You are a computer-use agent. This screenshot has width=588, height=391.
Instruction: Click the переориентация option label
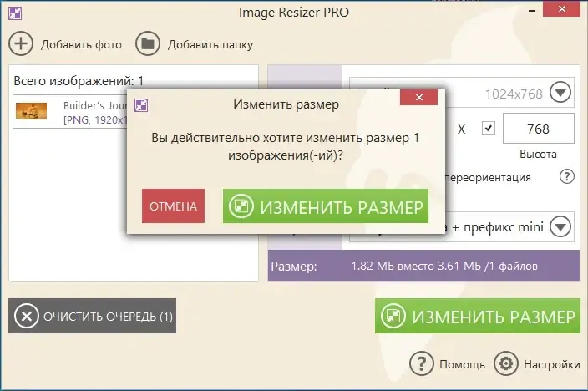(488, 177)
